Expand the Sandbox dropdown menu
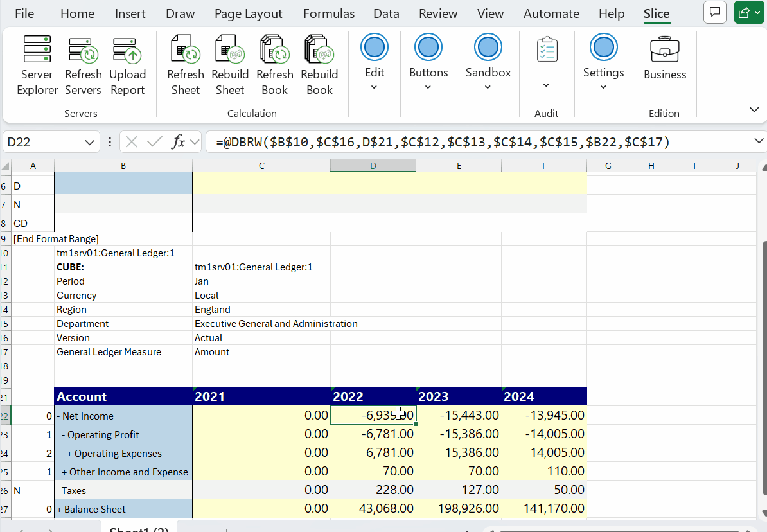The height and width of the screenshot is (532, 767). click(x=488, y=64)
